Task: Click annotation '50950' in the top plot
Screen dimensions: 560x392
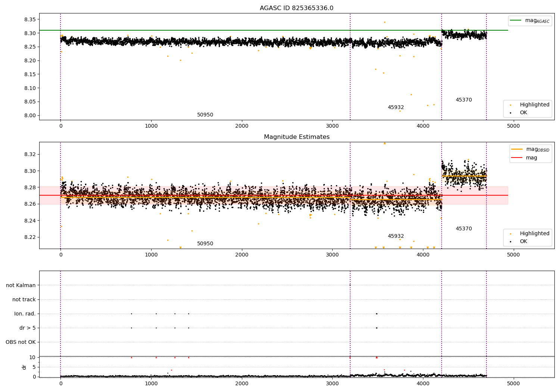Action: pos(205,115)
